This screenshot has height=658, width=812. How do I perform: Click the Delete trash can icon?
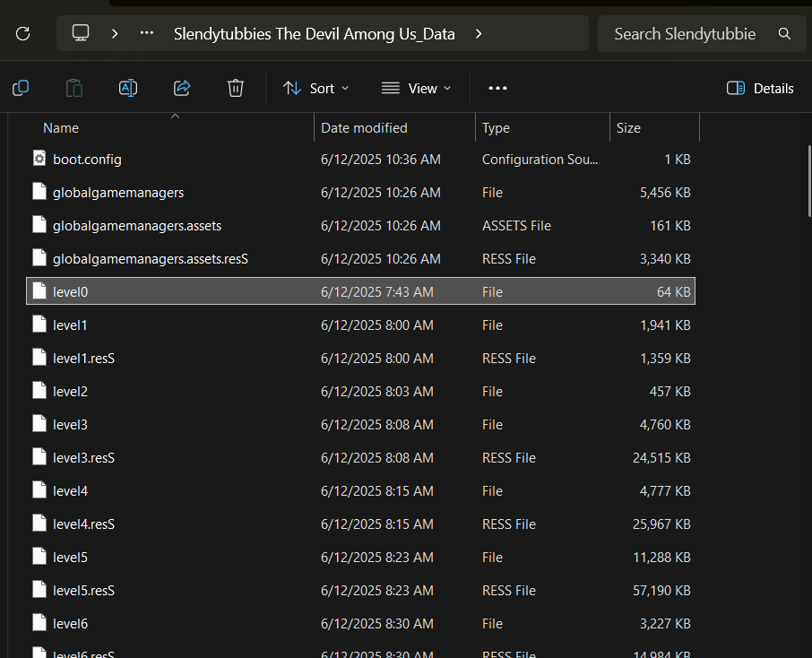[236, 88]
